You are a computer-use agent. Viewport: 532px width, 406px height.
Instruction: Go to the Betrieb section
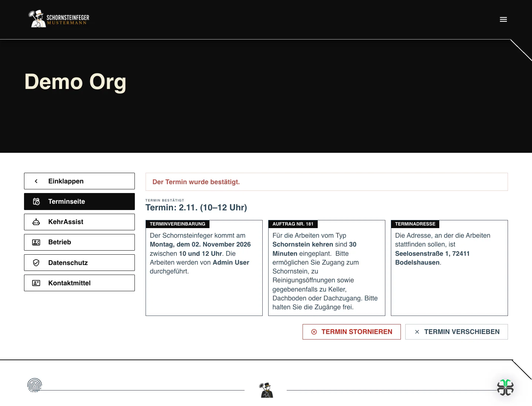pyautogui.click(x=79, y=242)
